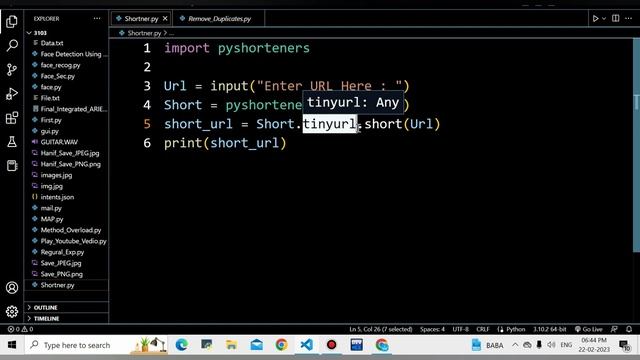The image size is (640, 360).
Task: Expand the TIMELINE section
Action: point(67,318)
